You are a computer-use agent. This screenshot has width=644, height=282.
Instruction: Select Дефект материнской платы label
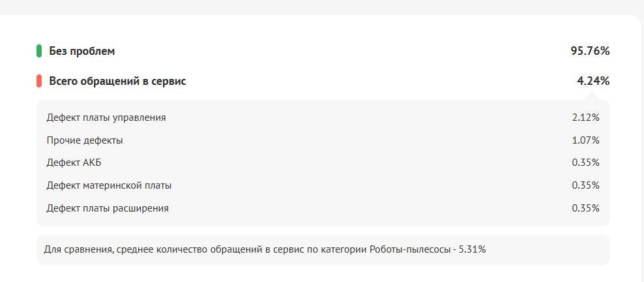click(109, 185)
